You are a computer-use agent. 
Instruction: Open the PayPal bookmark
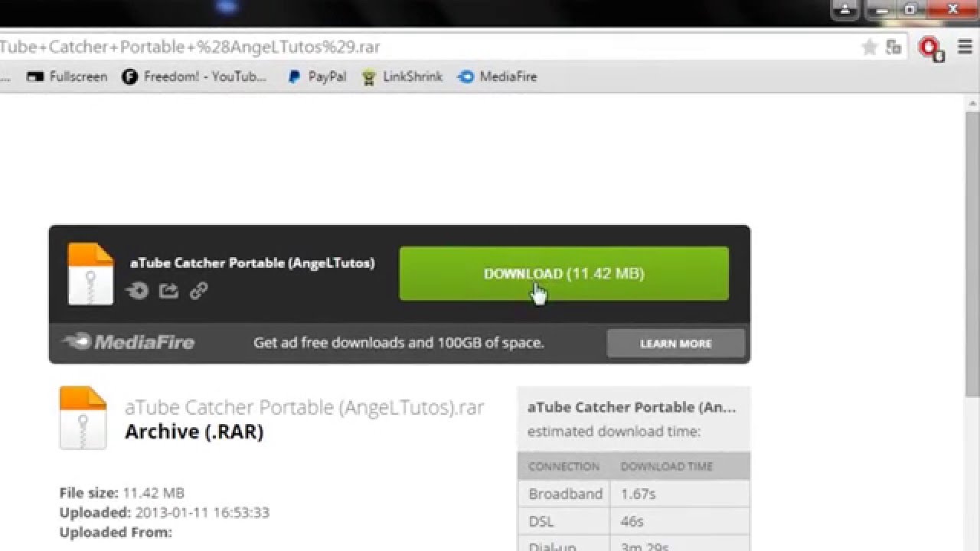tap(317, 77)
